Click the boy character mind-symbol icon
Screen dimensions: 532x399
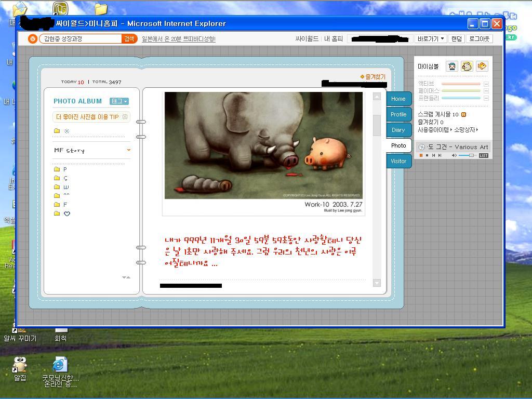tap(452, 66)
